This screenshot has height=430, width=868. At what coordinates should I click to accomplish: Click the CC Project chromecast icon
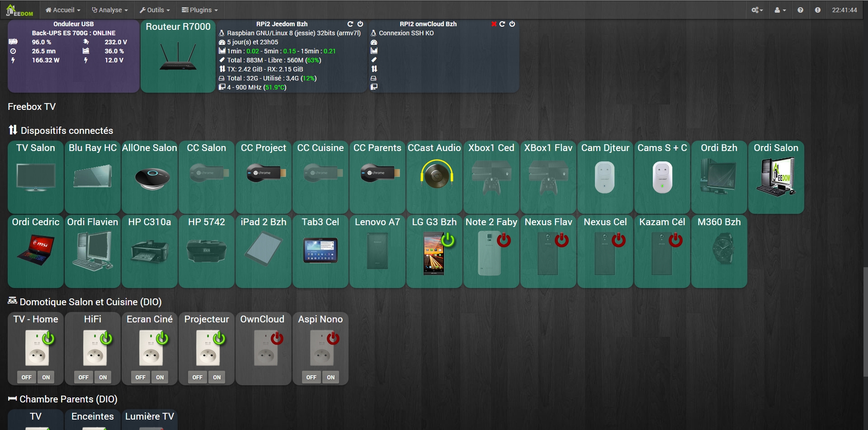pyautogui.click(x=266, y=173)
